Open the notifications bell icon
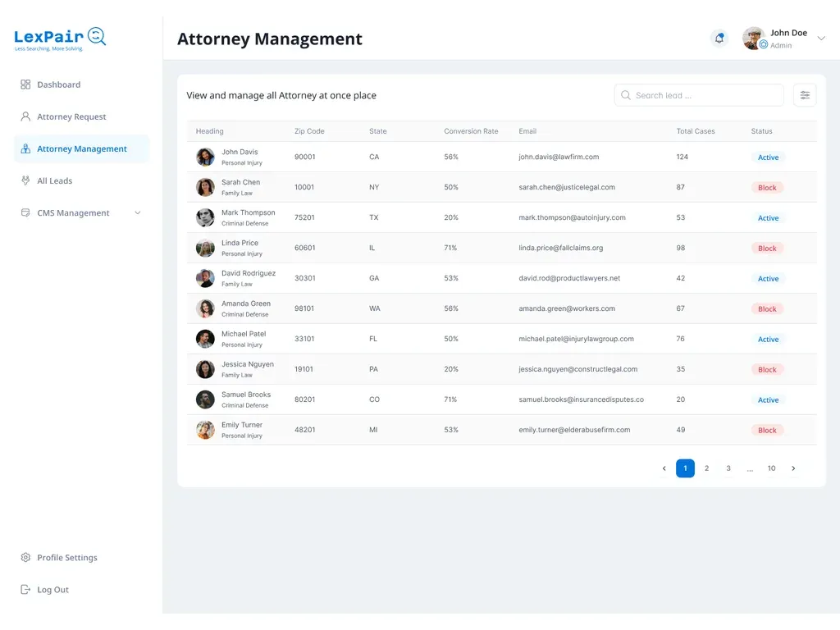The width and height of the screenshot is (840, 630). (719, 39)
